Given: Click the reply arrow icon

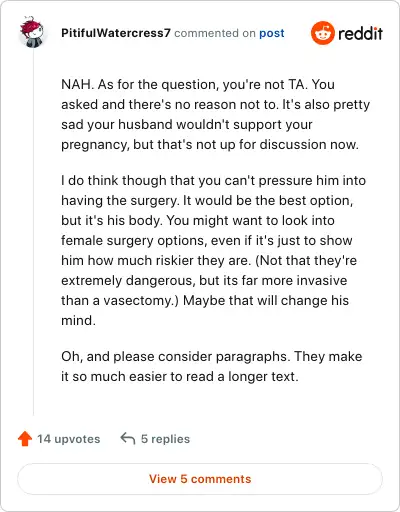Looking at the screenshot, I should point(128,438).
